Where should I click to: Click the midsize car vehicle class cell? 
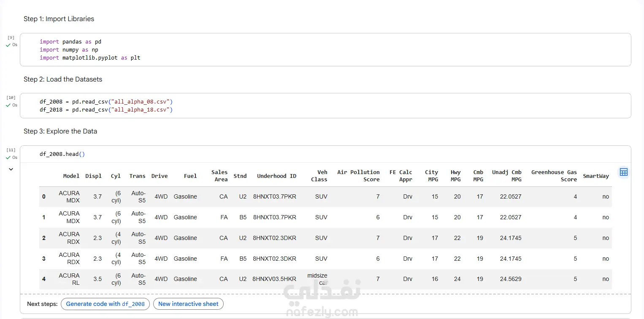point(317,279)
